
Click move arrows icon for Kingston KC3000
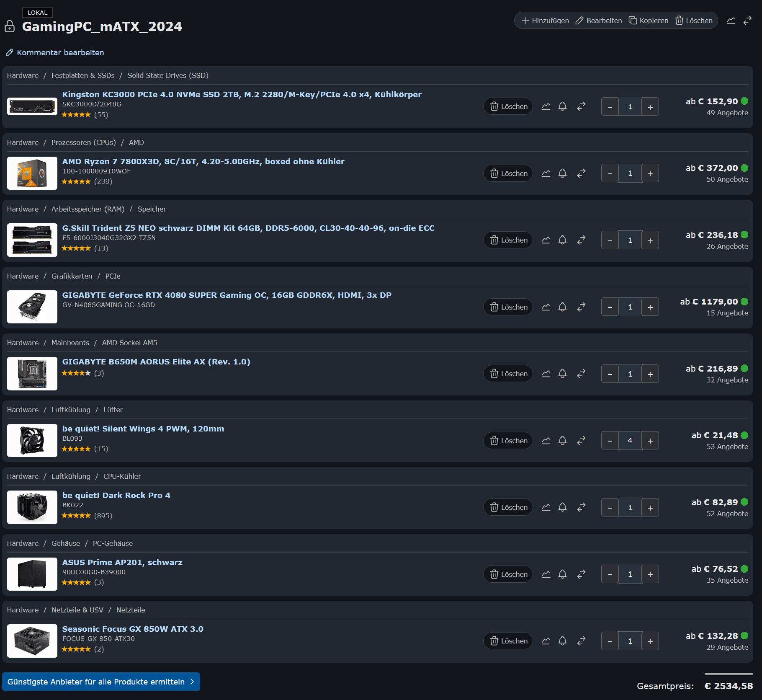pyautogui.click(x=581, y=106)
